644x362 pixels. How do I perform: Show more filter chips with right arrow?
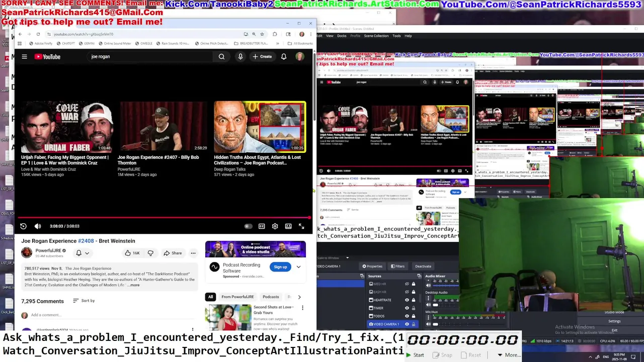point(299,297)
